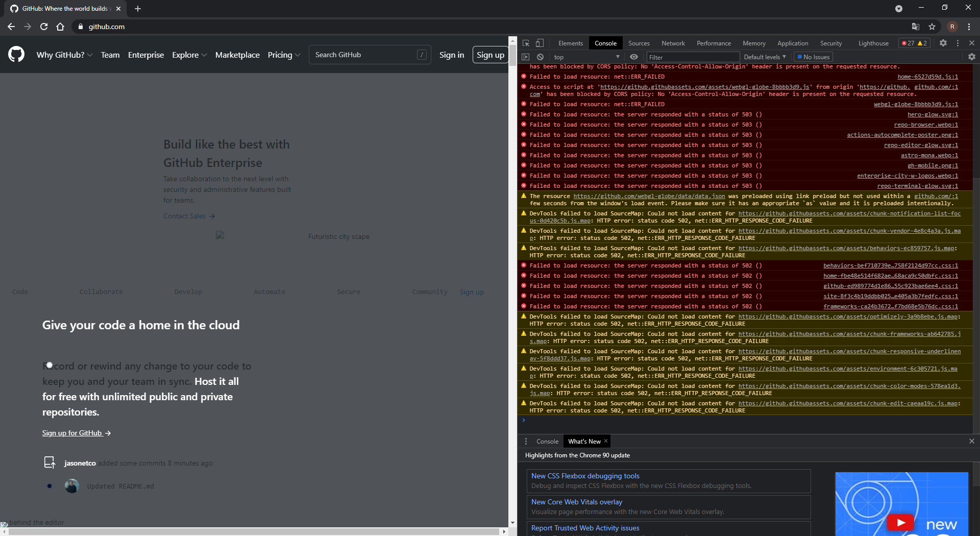Switch to the Network tab
Viewport: 980px width, 536px height.
click(x=673, y=43)
